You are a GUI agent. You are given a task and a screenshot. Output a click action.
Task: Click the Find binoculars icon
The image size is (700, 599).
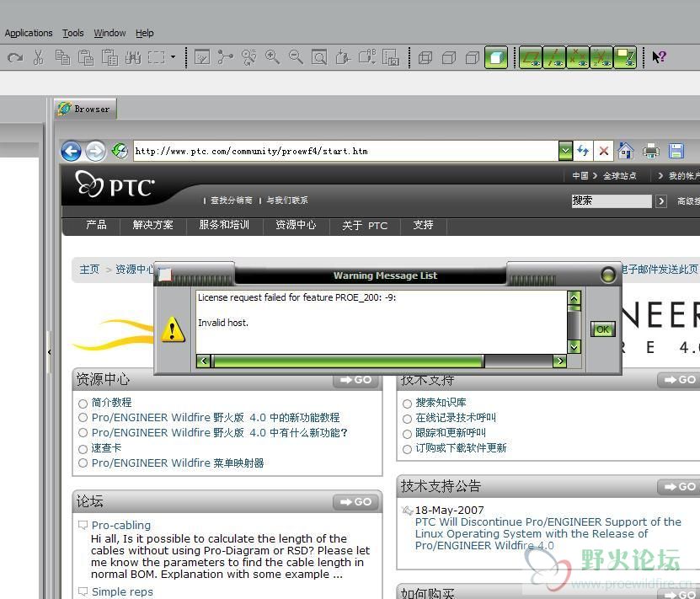point(133,57)
